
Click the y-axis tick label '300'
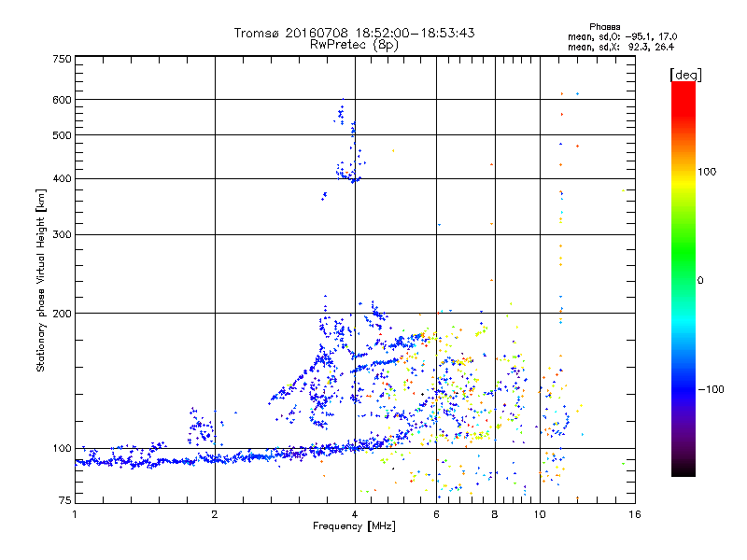[x=63, y=235]
